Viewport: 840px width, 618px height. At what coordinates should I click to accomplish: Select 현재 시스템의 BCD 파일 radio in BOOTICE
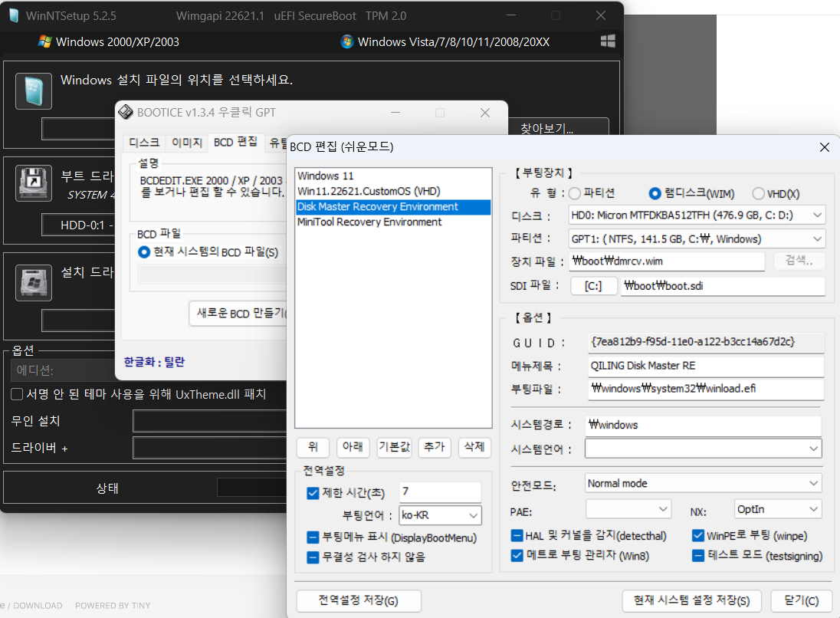[143, 252]
